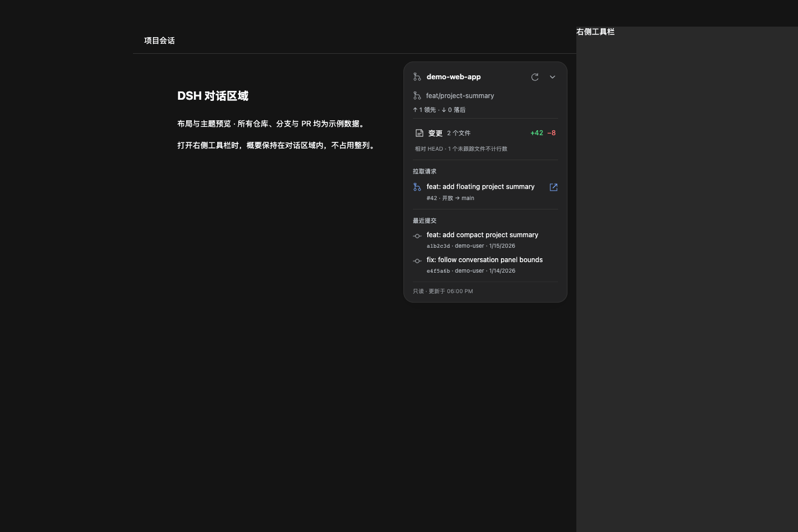Click the 右侧工具栏 label
This screenshot has height=532, width=798.
595,32
